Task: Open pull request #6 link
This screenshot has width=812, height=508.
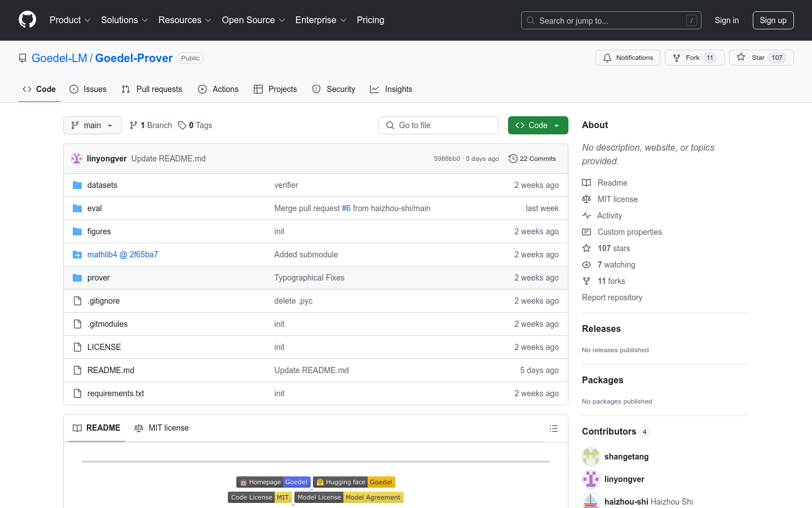Action: click(x=346, y=208)
